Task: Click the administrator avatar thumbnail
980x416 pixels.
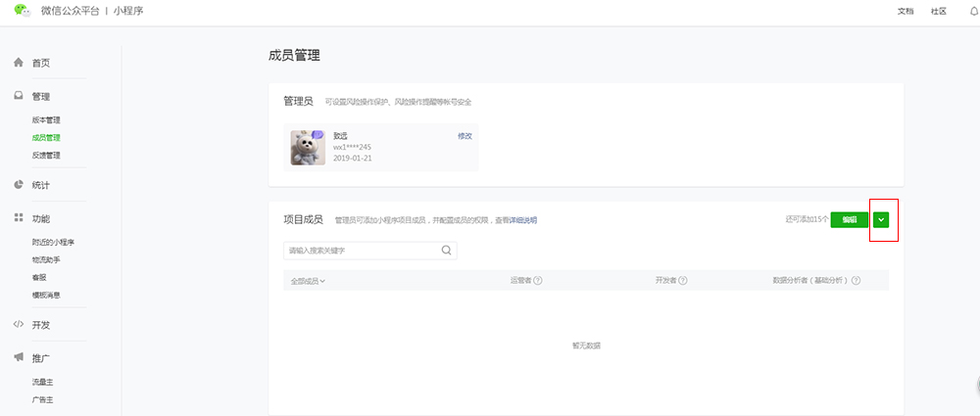Action: 308,147
